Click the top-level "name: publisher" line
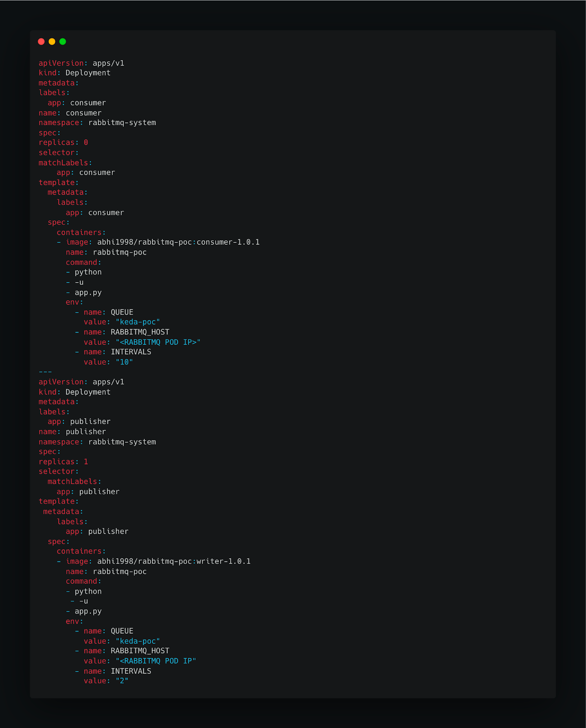The image size is (586, 728). pos(72,431)
